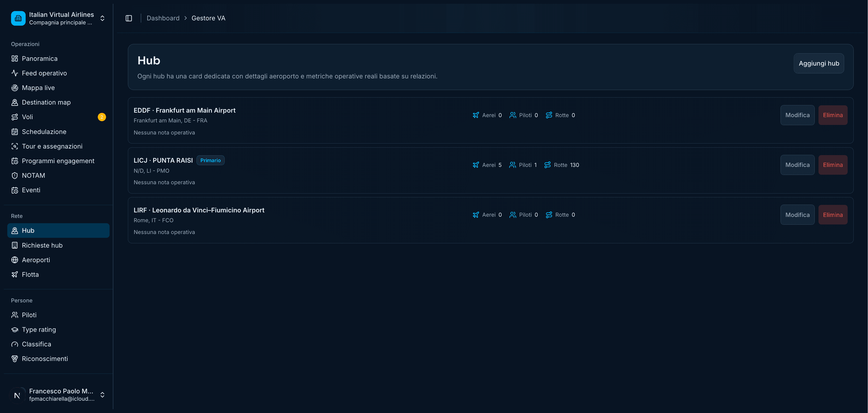Viewport: 868px width, 413px height.
Task: Click the user avatar N icon
Action: pos(17,395)
